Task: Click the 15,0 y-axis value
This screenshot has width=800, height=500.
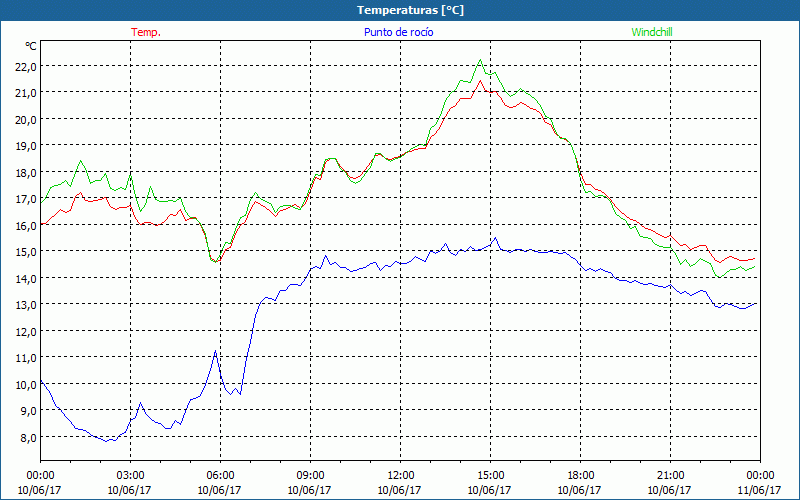Action: coord(26,252)
